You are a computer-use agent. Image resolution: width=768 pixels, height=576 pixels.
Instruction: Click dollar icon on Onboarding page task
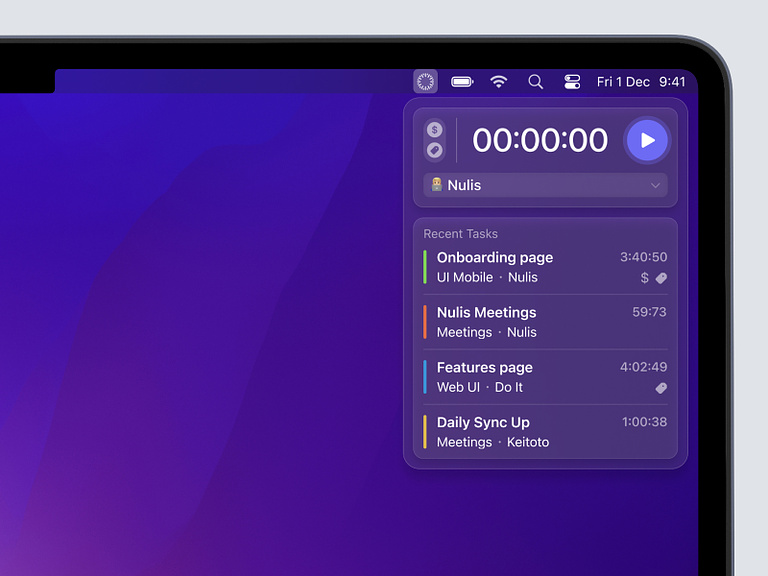click(x=645, y=278)
